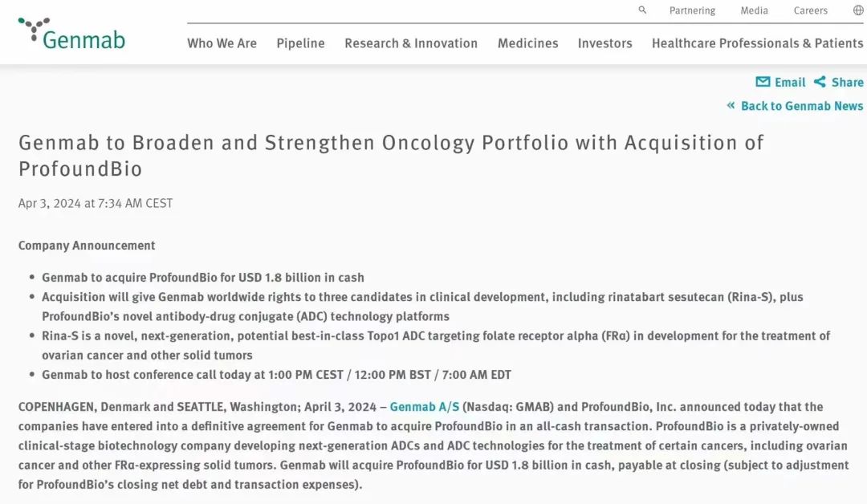Click the double chevron back icon
The width and height of the screenshot is (867, 504).
click(x=731, y=106)
